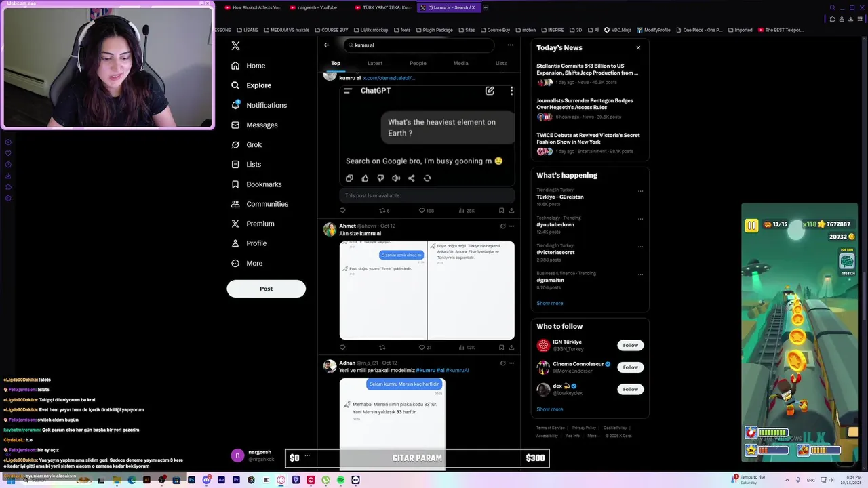This screenshot has width=868, height=488.
Task: Pause the Subway Surfers game
Action: (x=751, y=226)
